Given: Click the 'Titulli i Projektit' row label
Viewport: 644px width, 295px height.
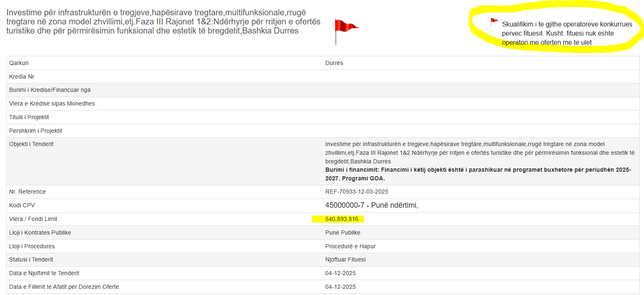Looking at the screenshot, I should point(29,117).
